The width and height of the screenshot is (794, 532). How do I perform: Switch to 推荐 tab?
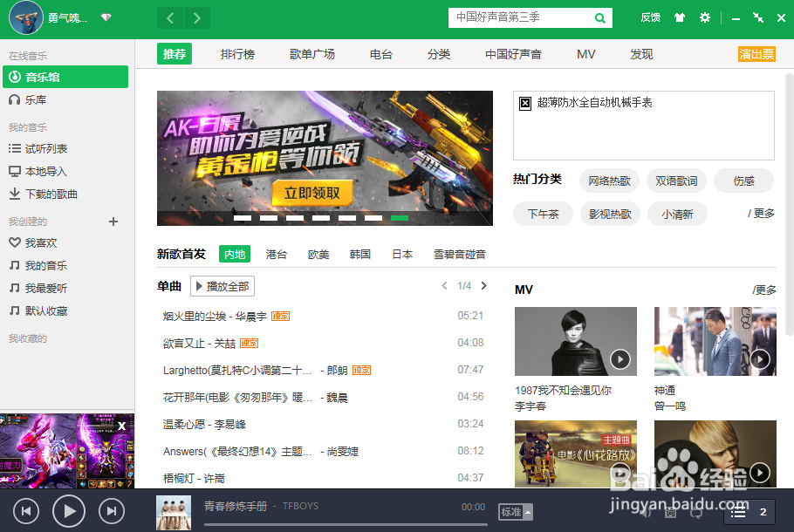coord(175,54)
